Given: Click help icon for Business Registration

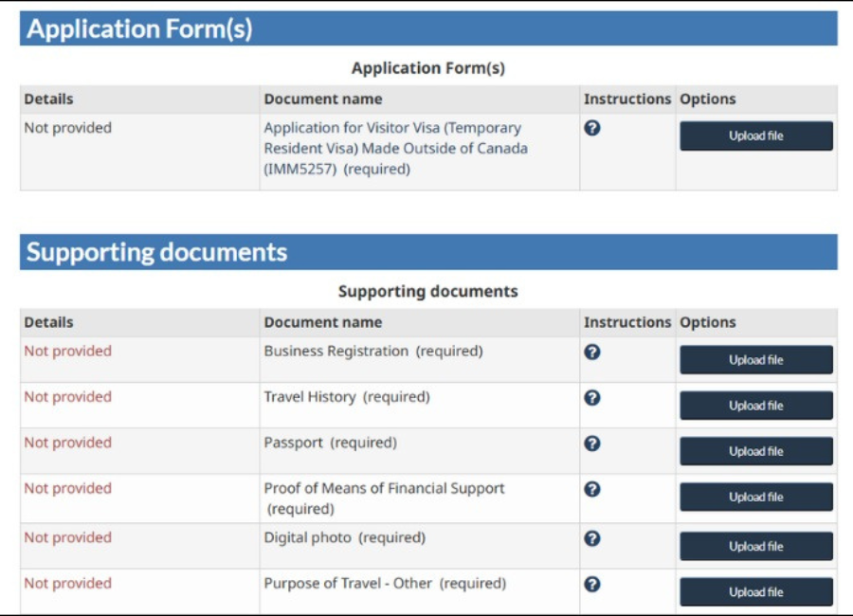Looking at the screenshot, I should pos(592,352).
